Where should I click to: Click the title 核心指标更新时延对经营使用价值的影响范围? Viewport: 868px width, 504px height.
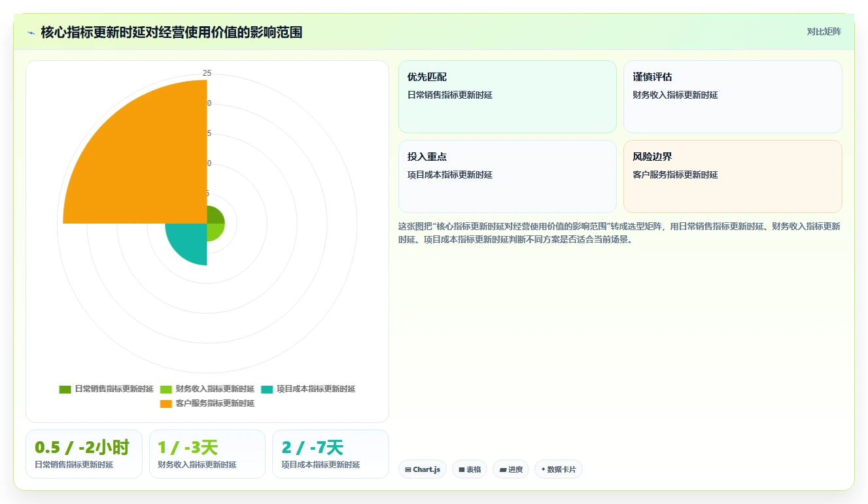pyautogui.click(x=171, y=32)
